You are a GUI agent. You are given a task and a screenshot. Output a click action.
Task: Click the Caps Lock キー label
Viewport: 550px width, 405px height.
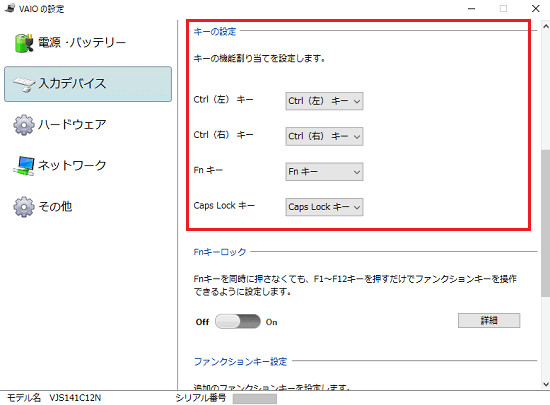224,205
